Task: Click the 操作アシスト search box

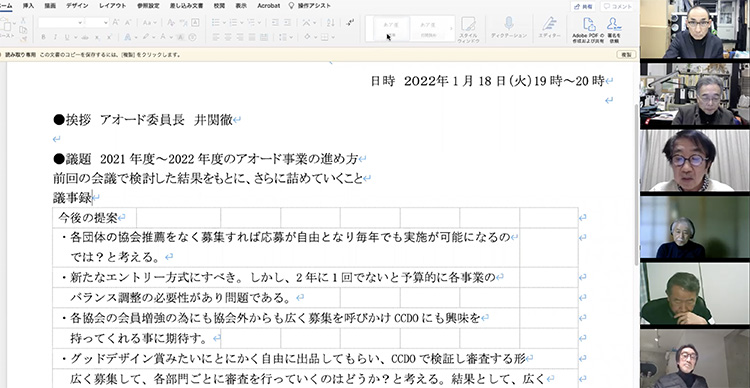Action: coord(309,6)
